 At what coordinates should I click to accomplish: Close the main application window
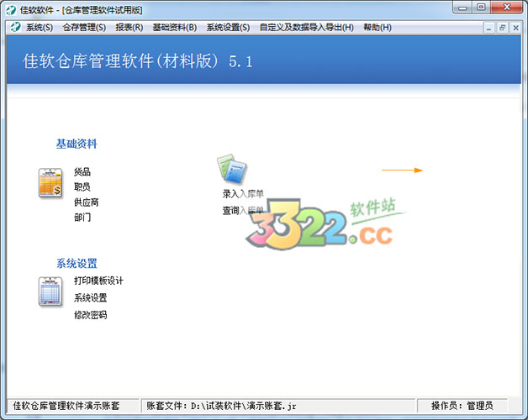507,8
